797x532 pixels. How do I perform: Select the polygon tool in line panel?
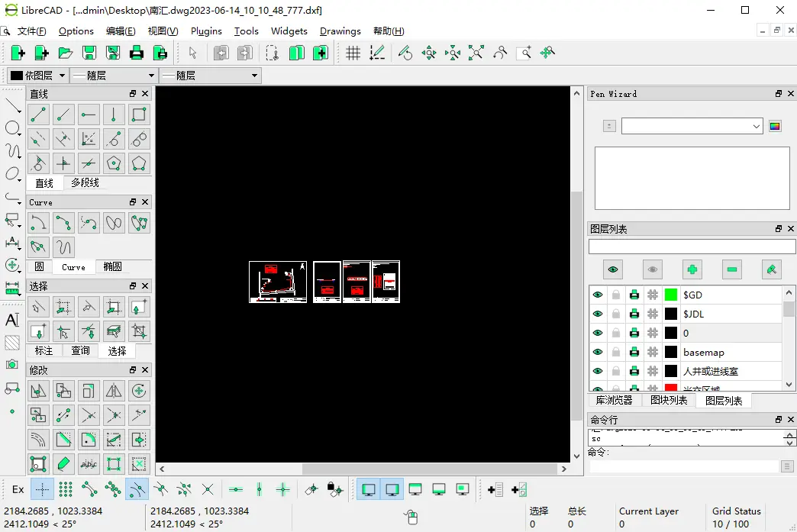click(114, 163)
